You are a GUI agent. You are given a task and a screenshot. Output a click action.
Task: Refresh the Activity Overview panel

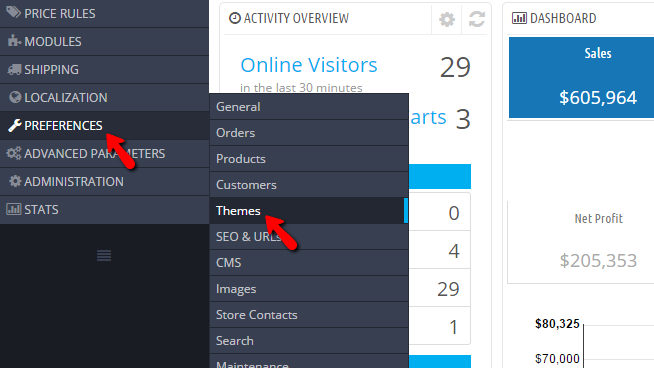(477, 19)
